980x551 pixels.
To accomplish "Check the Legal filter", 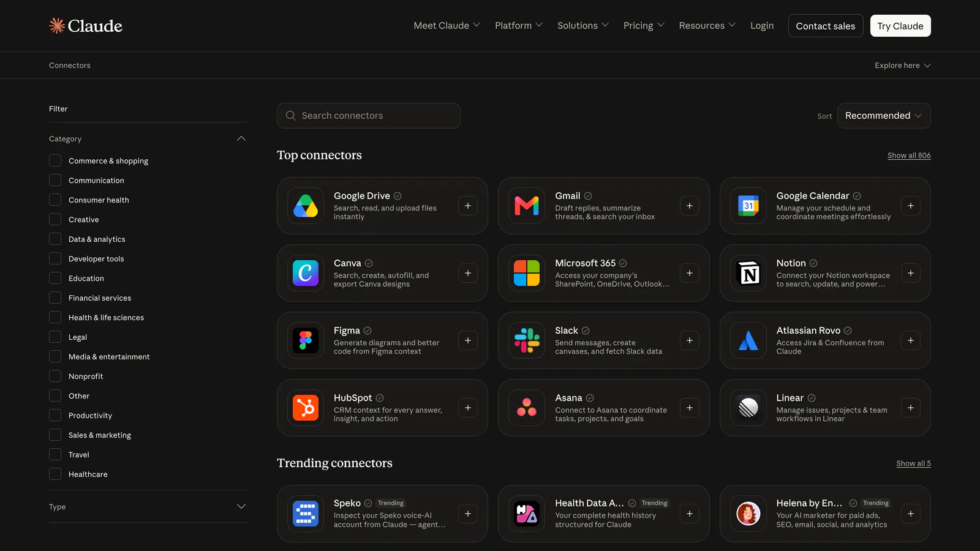I will pos(55,337).
